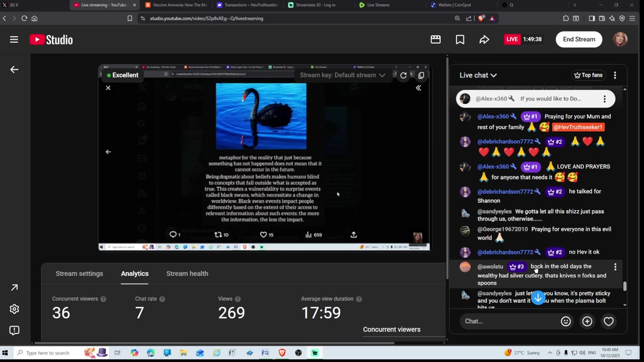Show hidden system tray icons
Image resolution: width=644 pixels, height=362 pixels.
tap(550, 353)
